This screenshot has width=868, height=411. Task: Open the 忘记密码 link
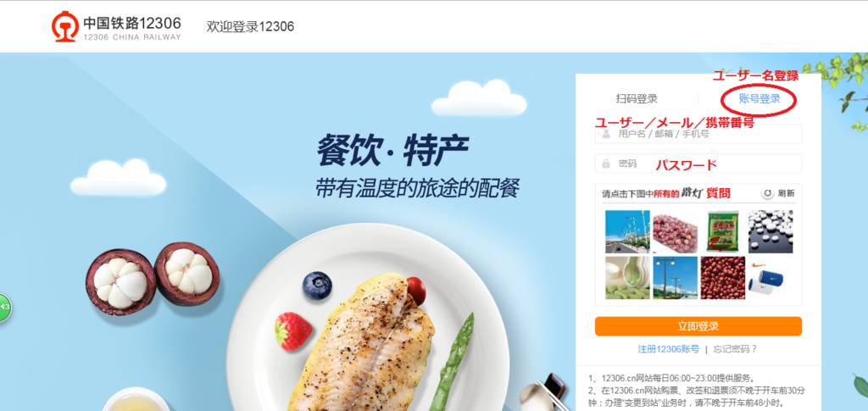coord(735,349)
